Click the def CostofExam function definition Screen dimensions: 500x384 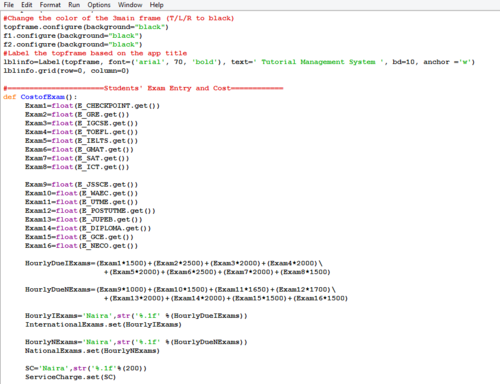point(40,97)
